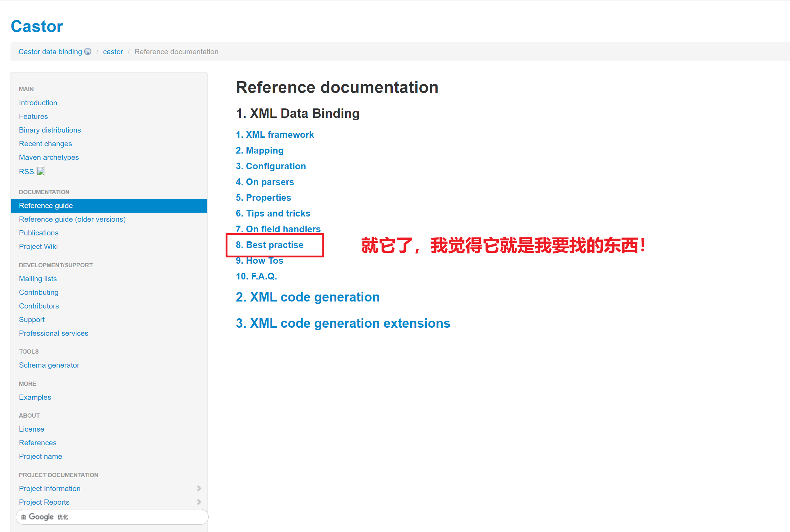
Task: Click the Reference documentation breadcrumb text
Action: point(176,52)
